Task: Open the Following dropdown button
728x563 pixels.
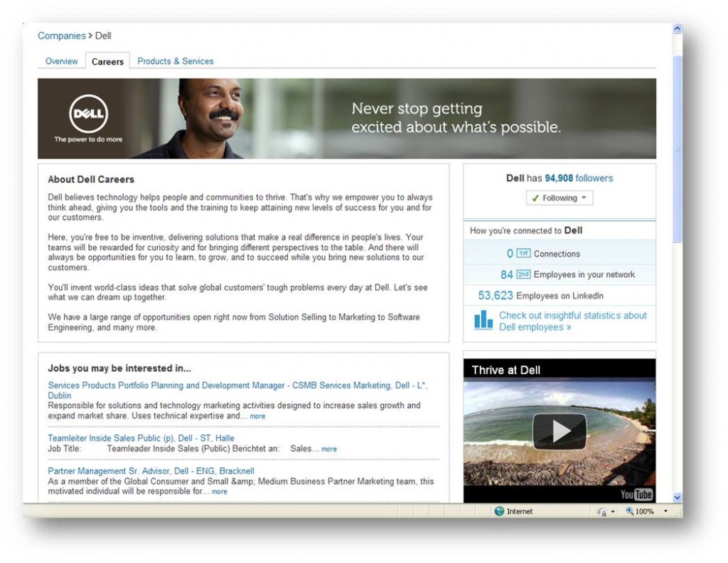Action: click(560, 198)
